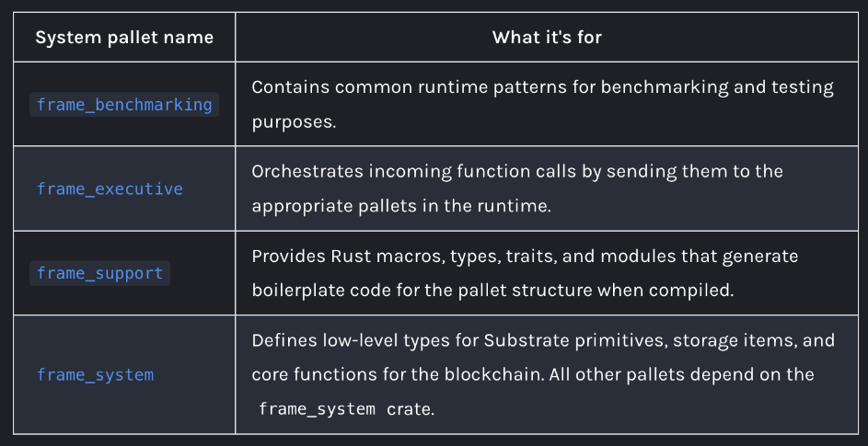Select the inline frame_system crate code text

tap(317, 409)
